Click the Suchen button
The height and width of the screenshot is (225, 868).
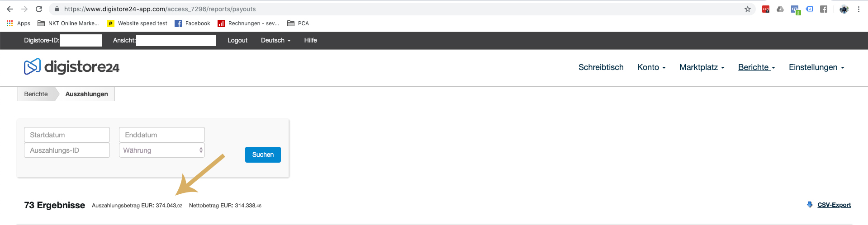[263, 155]
